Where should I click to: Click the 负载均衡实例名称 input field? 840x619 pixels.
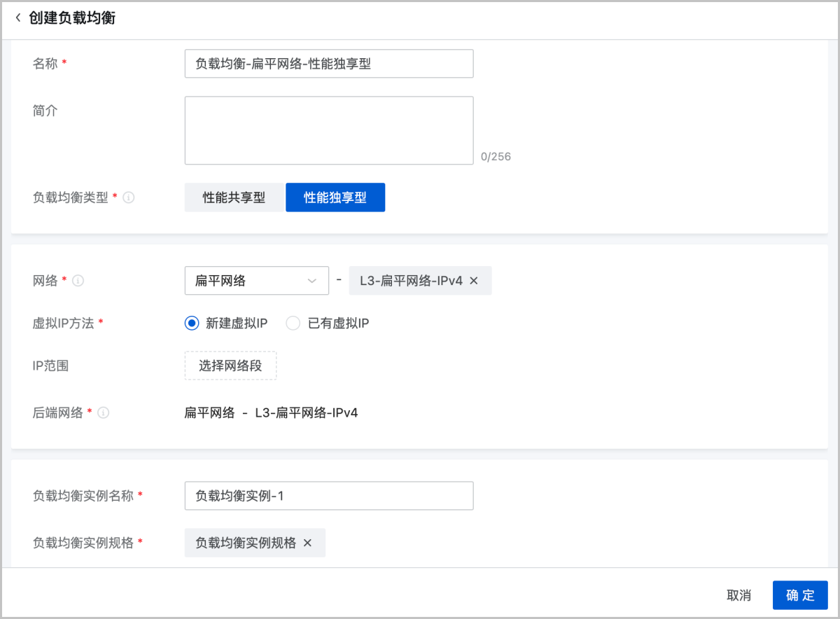[x=329, y=496]
